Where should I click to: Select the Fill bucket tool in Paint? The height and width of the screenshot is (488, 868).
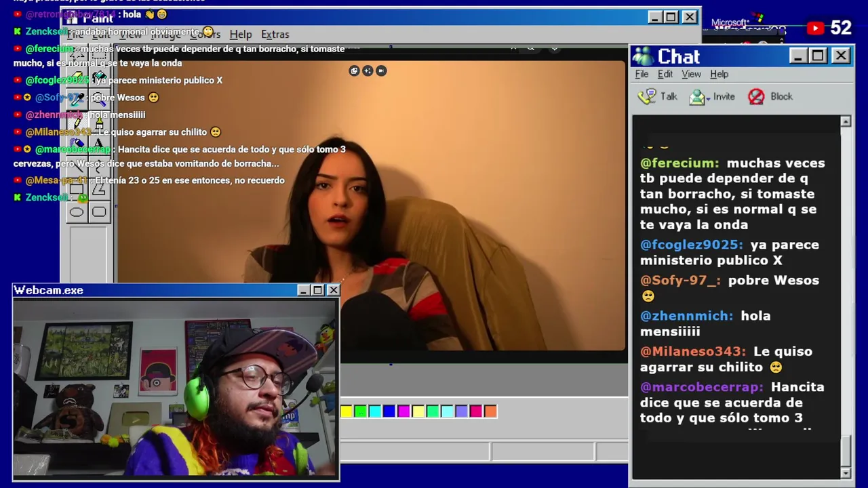coord(99,76)
